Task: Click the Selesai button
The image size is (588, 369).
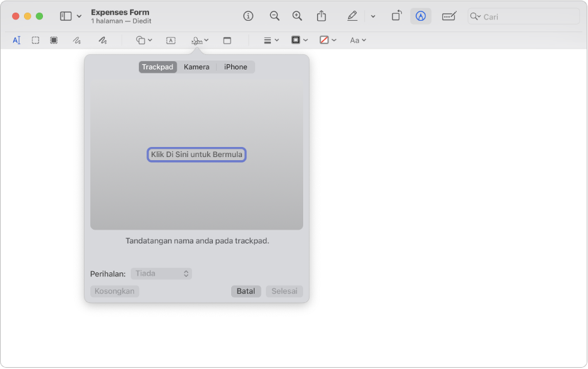Action: (x=284, y=291)
